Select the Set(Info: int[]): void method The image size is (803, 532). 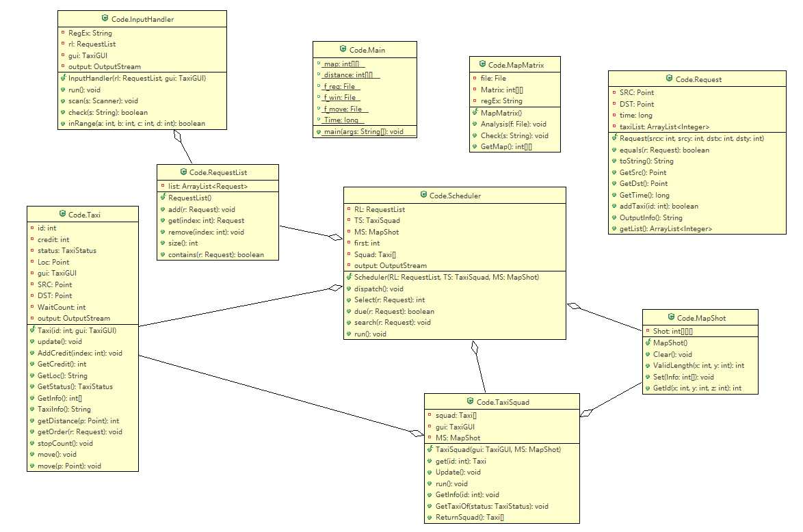click(x=683, y=377)
